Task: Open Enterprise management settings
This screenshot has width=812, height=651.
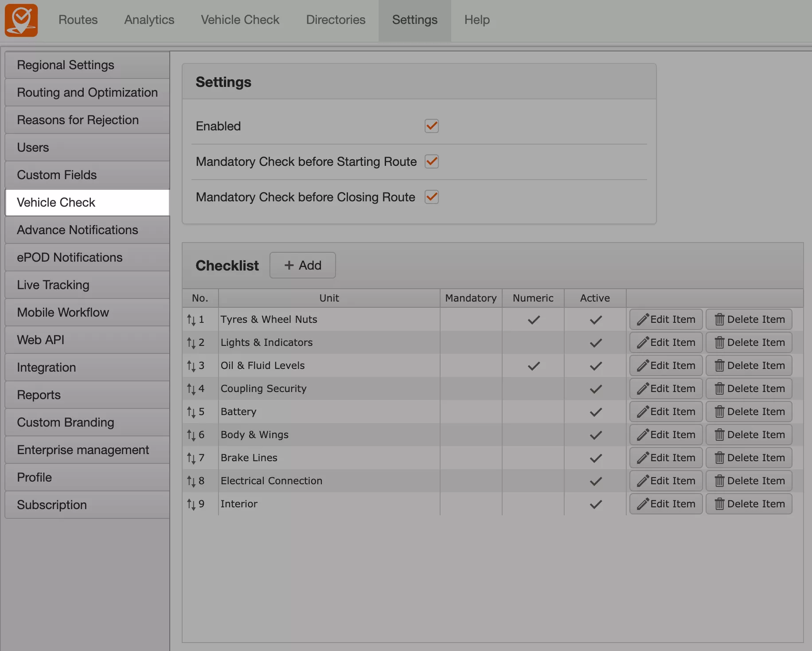Action: point(87,450)
